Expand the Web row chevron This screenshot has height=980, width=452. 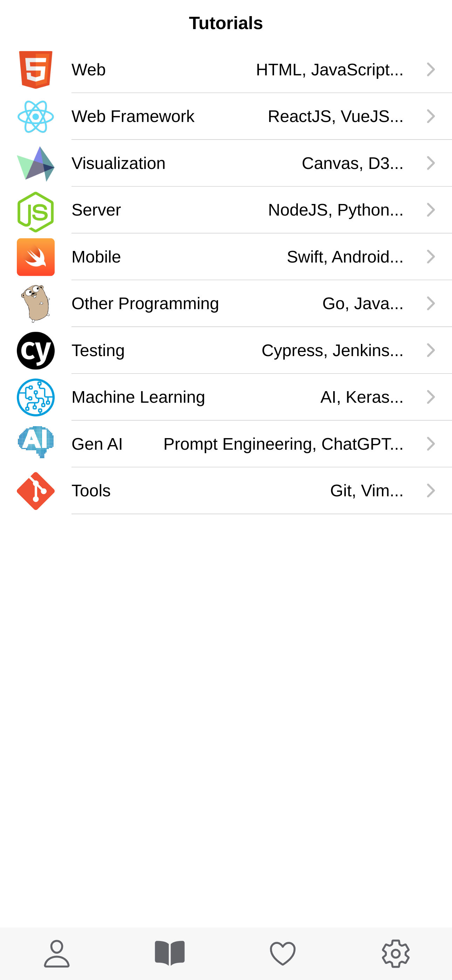click(x=431, y=70)
